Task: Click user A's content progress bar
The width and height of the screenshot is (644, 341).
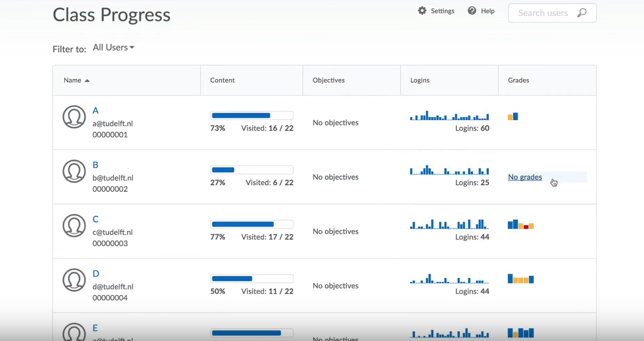Action: coord(252,115)
